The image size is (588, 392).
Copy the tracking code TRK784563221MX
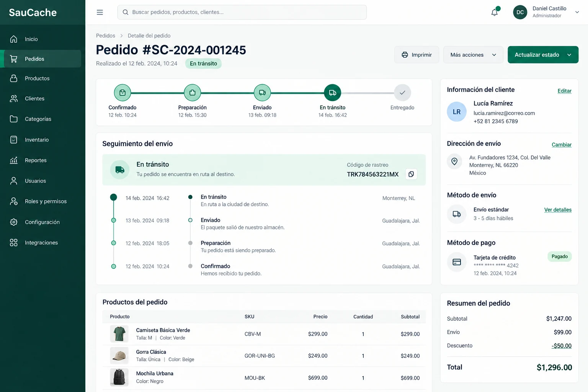click(411, 174)
